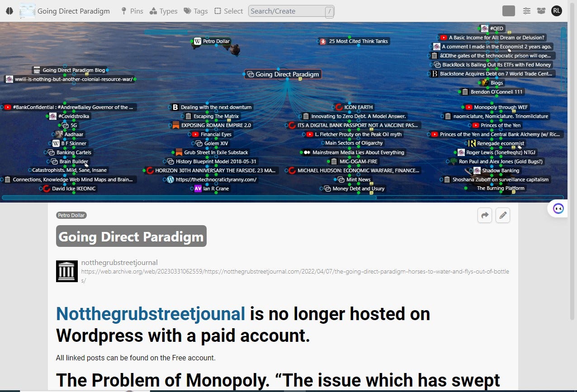Image resolution: width=577 pixels, height=392 pixels.
Task: Open the Pins menu
Action: pos(132,11)
